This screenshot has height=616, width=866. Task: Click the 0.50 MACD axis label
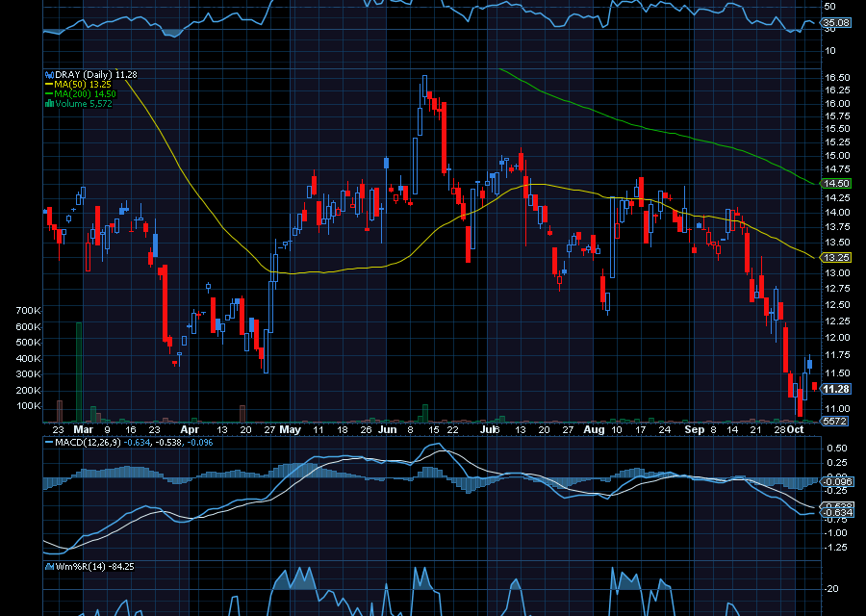(x=837, y=449)
